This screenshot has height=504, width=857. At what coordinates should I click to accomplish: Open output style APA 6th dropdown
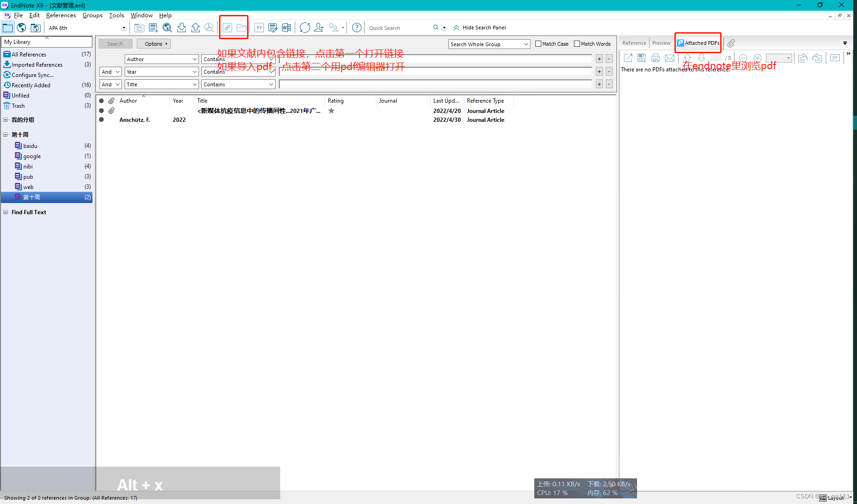pos(124,28)
